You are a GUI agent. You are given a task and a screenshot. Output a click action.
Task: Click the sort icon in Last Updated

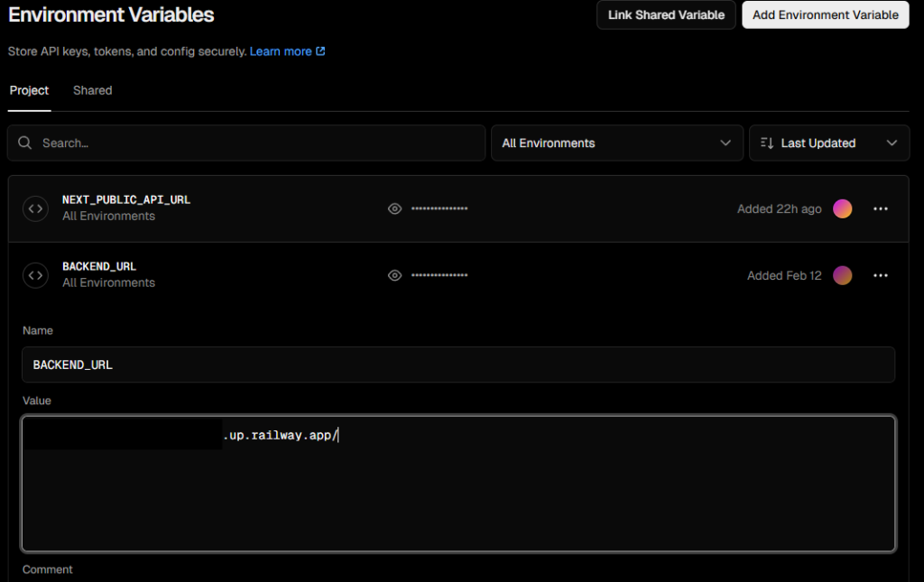tap(767, 143)
